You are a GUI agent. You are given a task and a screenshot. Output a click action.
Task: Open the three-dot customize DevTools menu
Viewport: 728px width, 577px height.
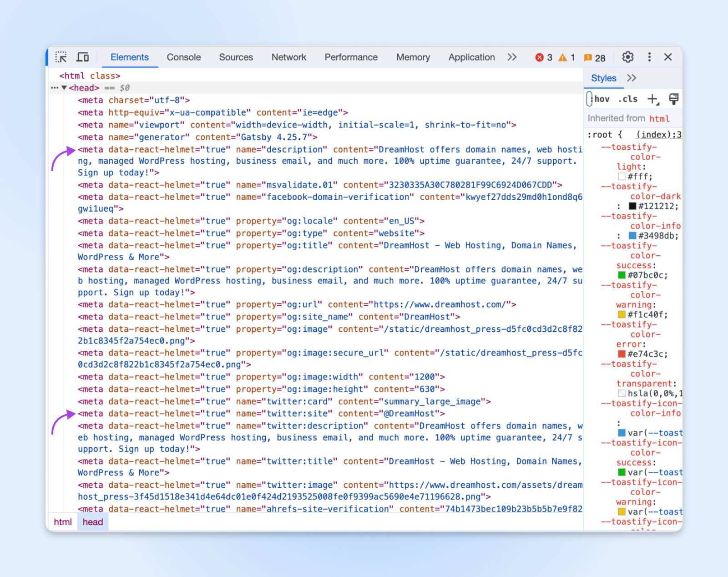coord(649,57)
